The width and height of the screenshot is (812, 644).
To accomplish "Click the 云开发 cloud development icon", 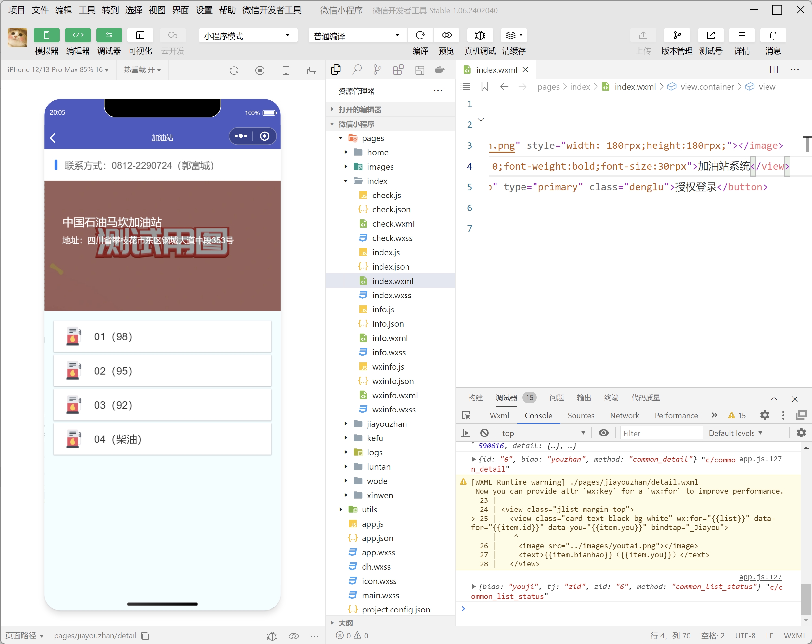I will (173, 35).
